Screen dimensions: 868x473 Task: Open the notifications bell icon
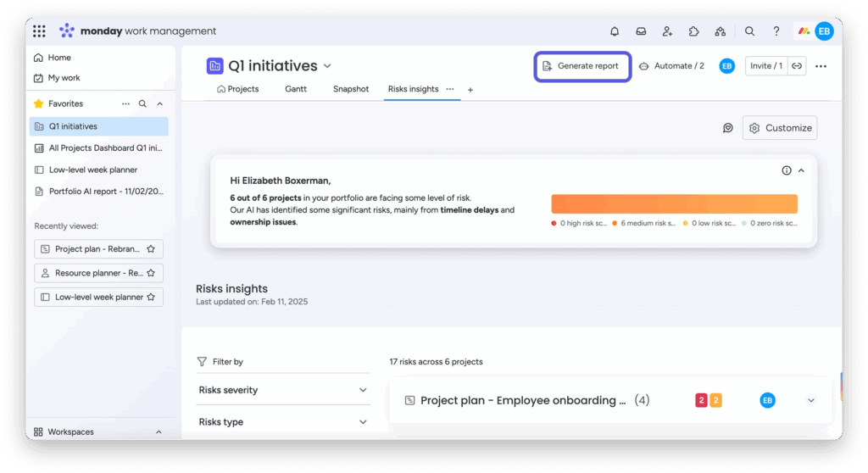[x=615, y=31]
